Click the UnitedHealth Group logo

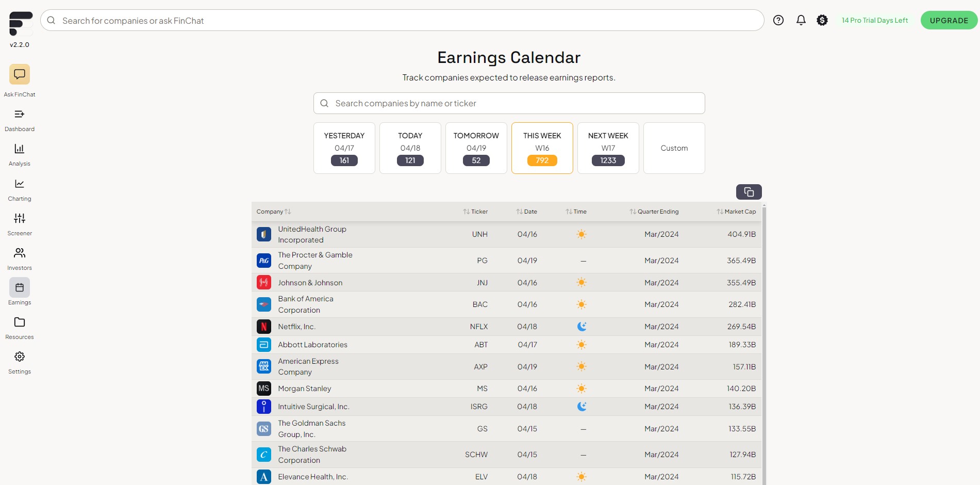[264, 235]
